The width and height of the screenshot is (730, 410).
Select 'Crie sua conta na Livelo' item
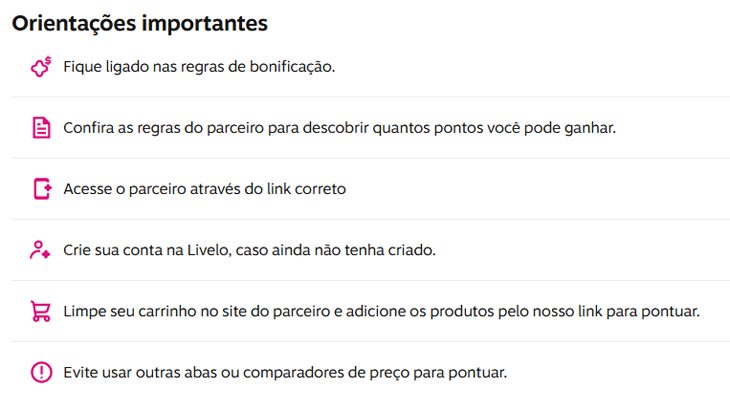click(250, 250)
